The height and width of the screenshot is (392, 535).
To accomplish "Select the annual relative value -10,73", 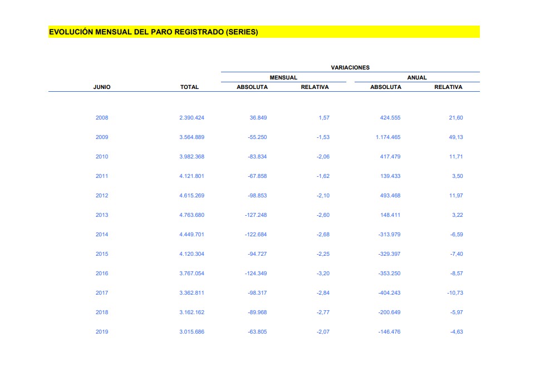I will (x=454, y=293).
